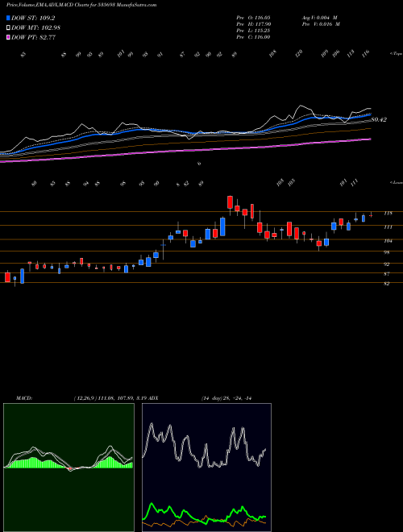This screenshot has height=532, width=403.
Task: Click the 120 top marker label
Action: 299,53
